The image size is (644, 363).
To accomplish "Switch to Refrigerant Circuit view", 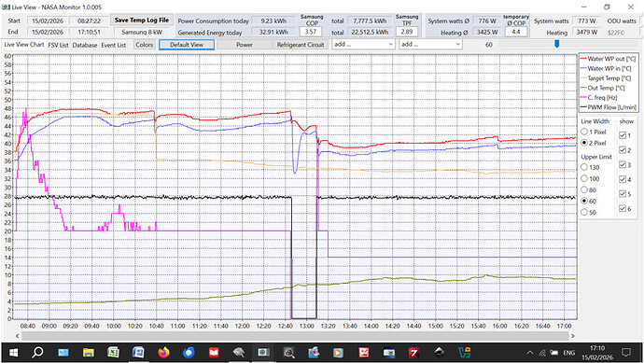I will coord(301,45).
